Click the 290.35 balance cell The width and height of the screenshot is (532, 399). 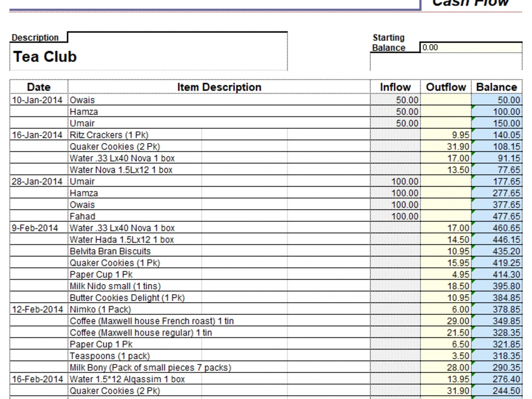coord(497,368)
